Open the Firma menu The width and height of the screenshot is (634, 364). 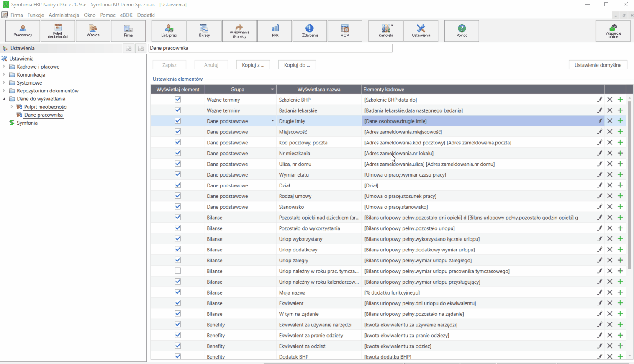pos(17,15)
